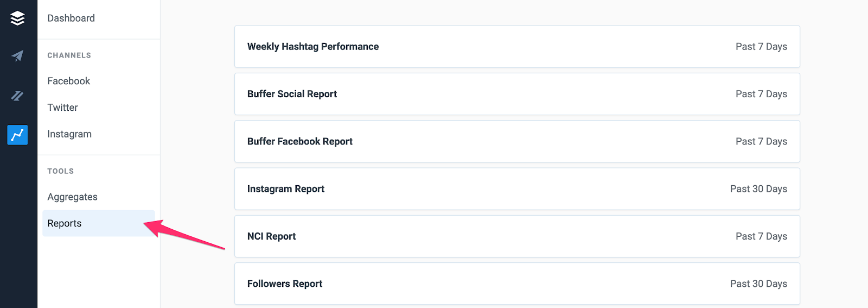The width and height of the screenshot is (868, 308).
Task: Click Past 7 Days on NCI Report
Action: [x=761, y=236]
